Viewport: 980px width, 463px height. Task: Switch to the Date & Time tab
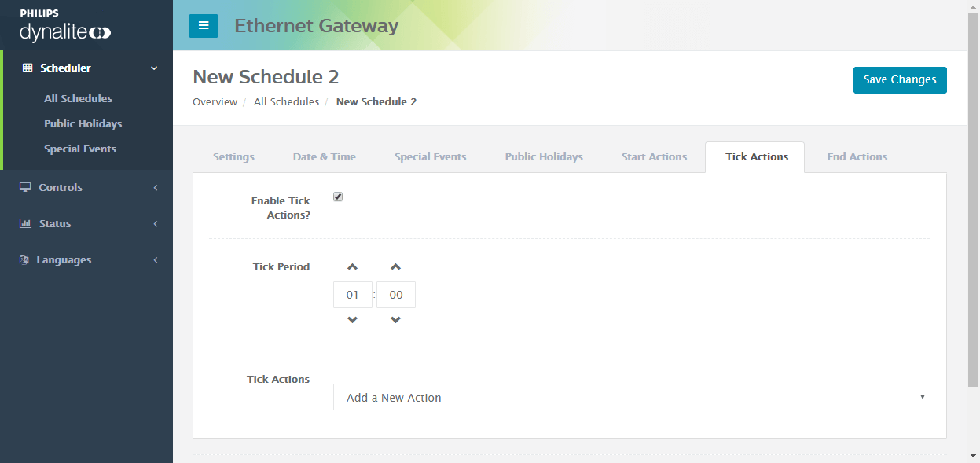pos(324,156)
